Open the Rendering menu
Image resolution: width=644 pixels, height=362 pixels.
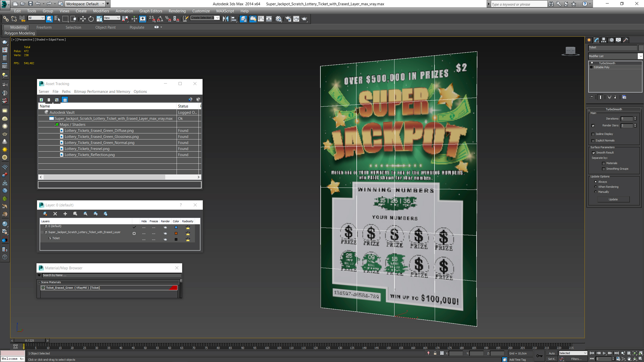[177, 11]
